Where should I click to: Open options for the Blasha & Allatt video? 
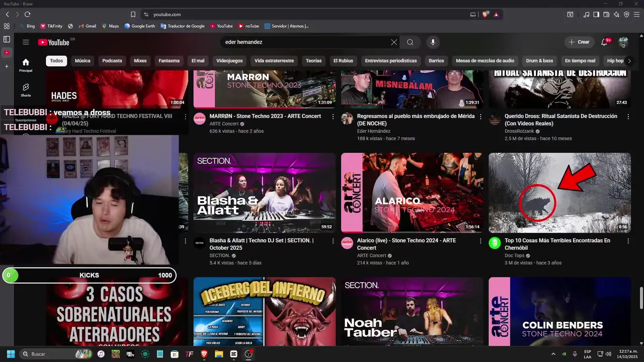pyautogui.click(x=333, y=241)
